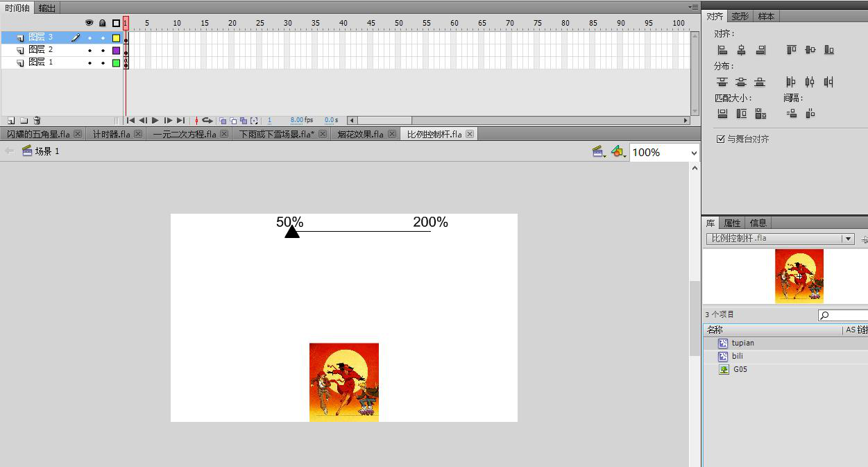868x467 pixels.
Task: Open the 一元二次方程.fla document tab
Action: [x=190, y=134]
